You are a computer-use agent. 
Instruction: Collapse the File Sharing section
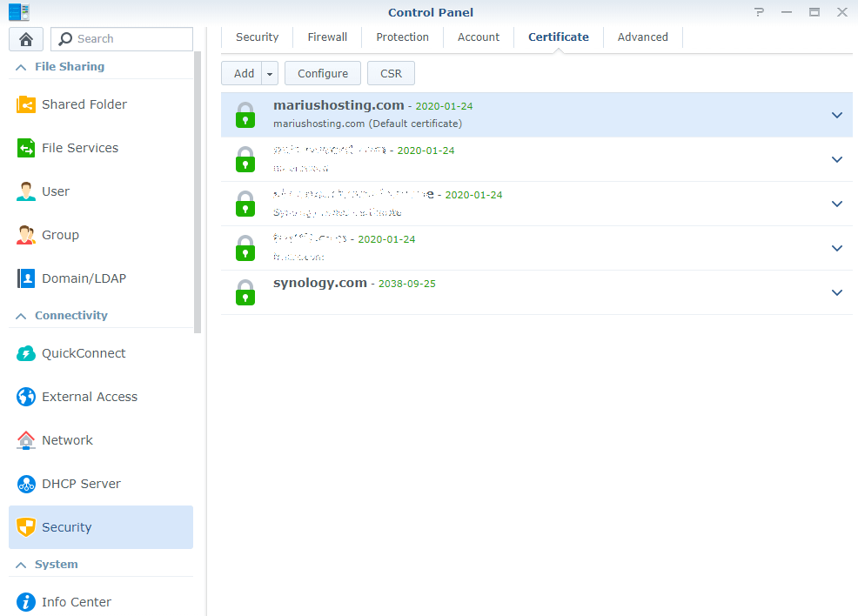coord(21,67)
